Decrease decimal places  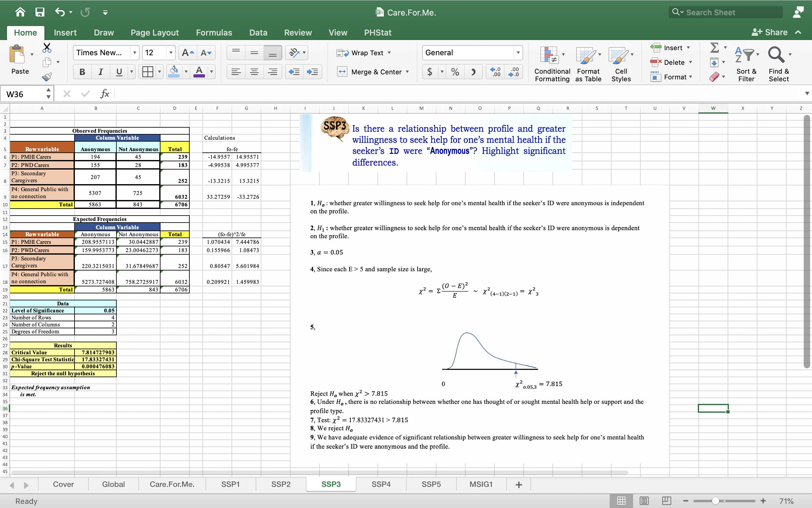pos(514,71)
